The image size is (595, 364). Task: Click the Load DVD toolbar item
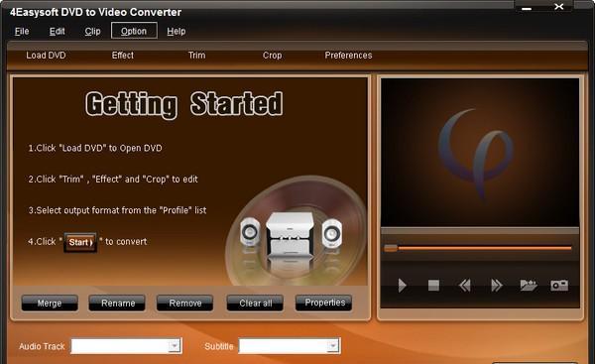[46, 56]
